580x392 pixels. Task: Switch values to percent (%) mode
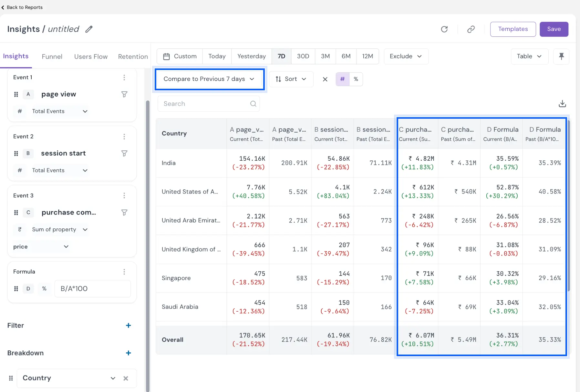[356, 79]
